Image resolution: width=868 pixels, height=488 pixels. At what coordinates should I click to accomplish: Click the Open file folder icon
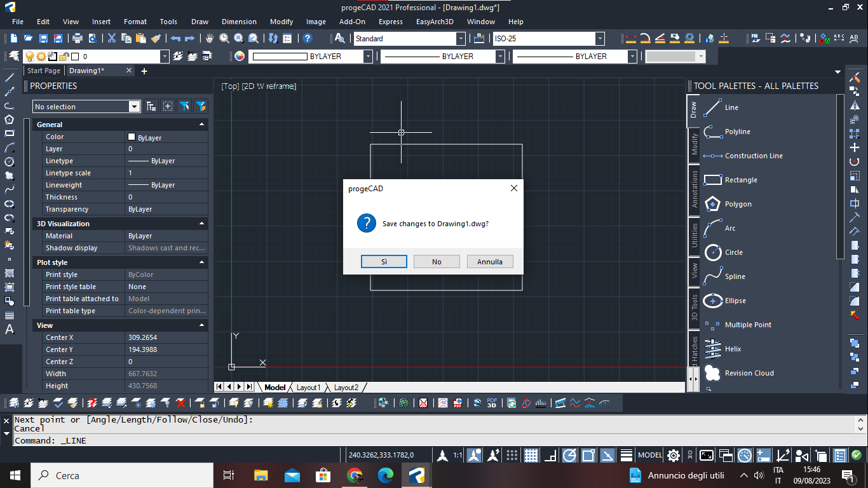click(x=29, y=39)
